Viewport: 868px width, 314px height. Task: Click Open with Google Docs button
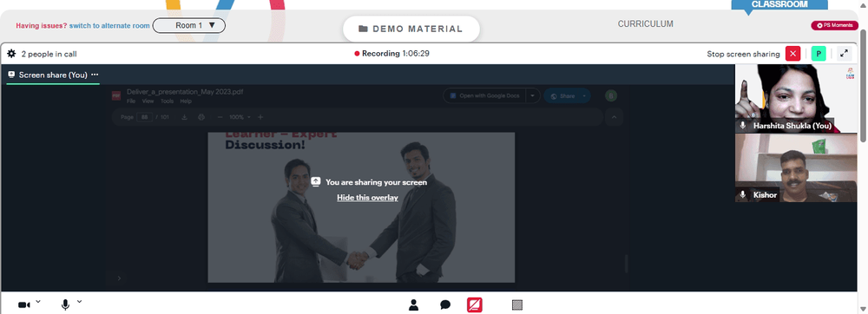coord(484,95)
